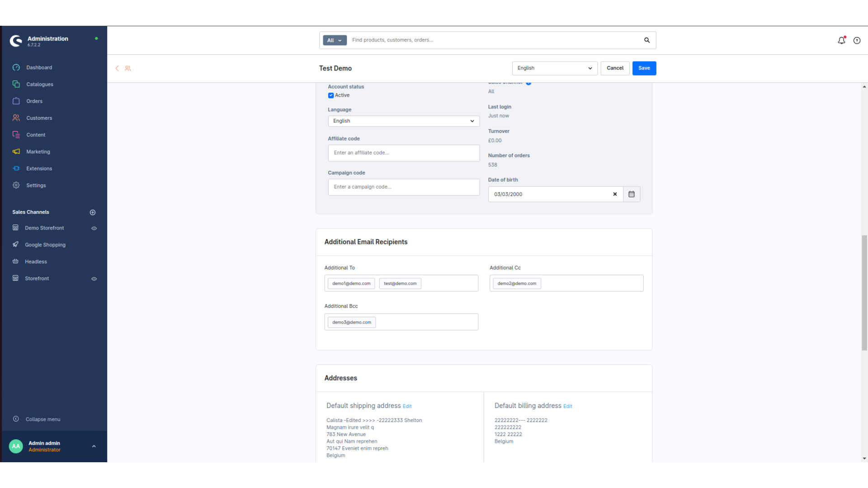Toggle Storefront eye icon
The width and height of the screenshot is (868, 488).
click(x=94, y=279)
